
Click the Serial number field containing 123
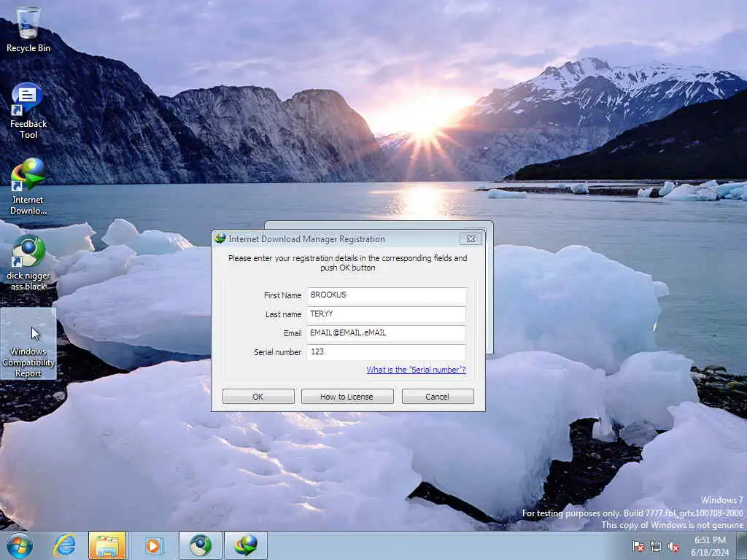[387, 352]
